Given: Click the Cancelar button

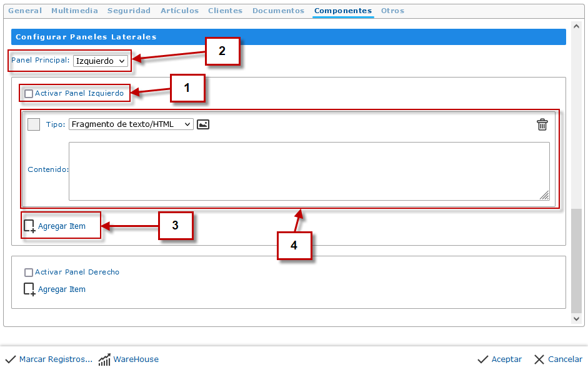Looking at the screenshot, I should tap(565, 359).
